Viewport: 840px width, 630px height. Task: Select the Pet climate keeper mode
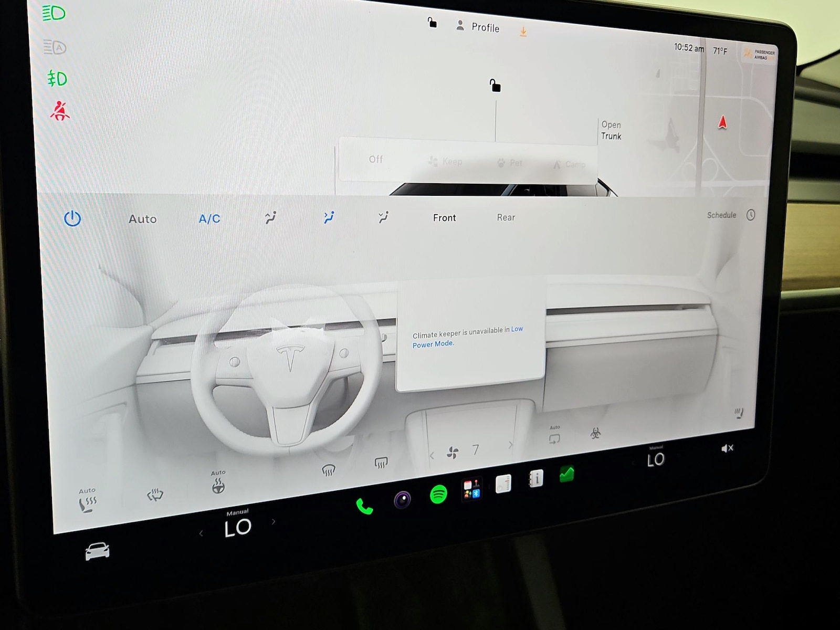click(510, 163)
